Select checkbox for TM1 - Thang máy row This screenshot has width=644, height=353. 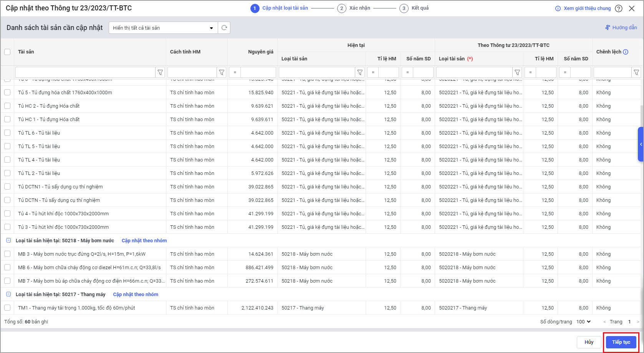tap(7, 308)
